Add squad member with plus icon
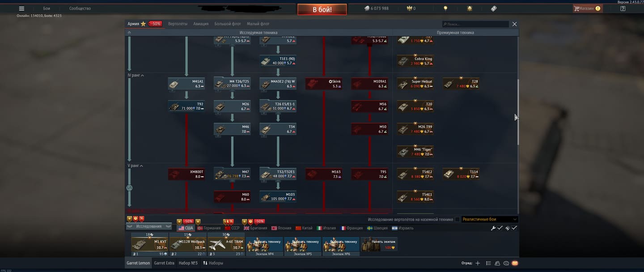The image size is (644, 272). pos(478,263)
